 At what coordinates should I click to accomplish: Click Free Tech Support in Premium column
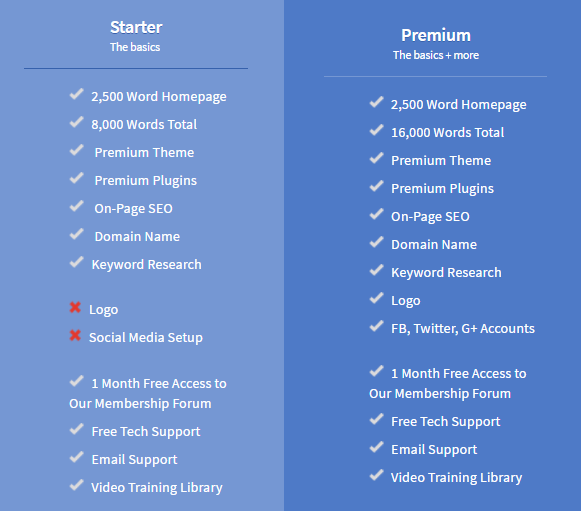[x=446, y=422]
